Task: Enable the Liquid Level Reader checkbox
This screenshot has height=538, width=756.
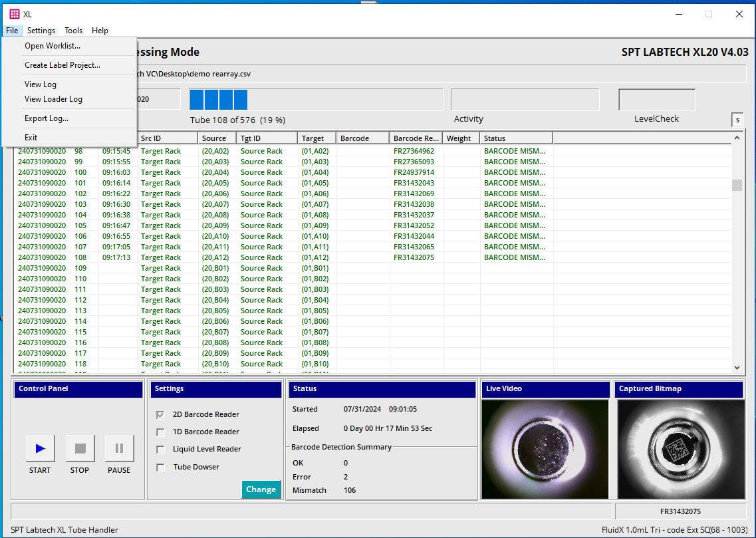Action: 160,450
